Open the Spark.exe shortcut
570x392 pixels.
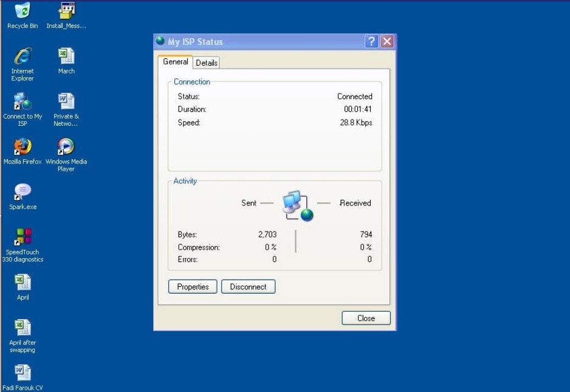point(22,192)
